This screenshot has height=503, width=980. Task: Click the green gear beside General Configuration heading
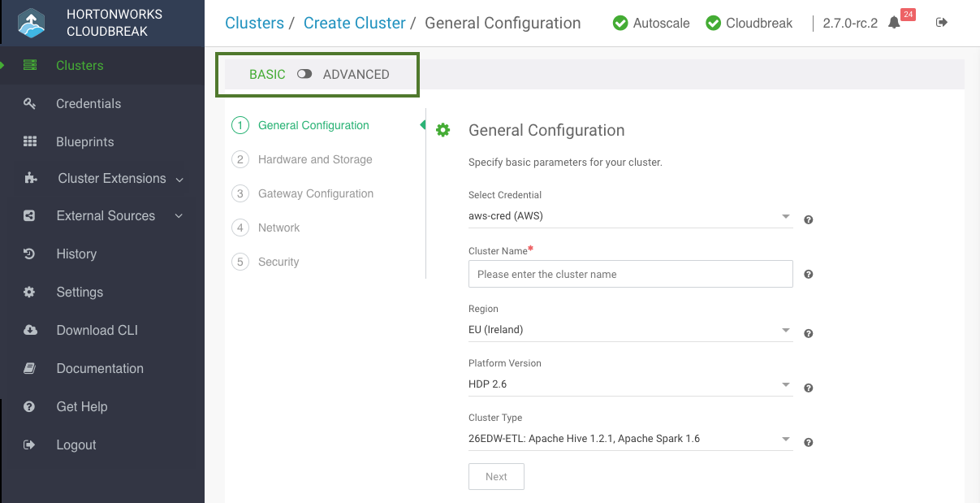pos(443,130)
